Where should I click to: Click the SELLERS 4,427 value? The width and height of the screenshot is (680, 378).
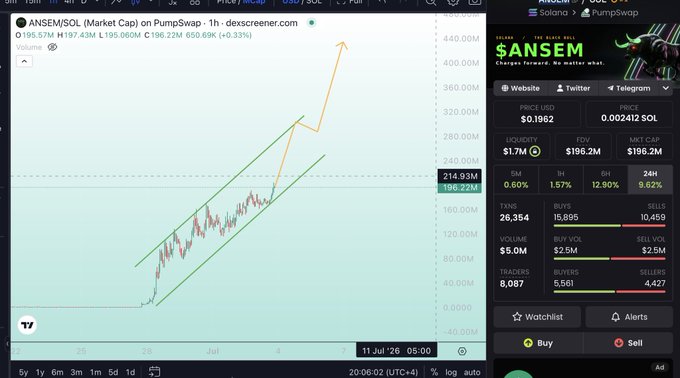(x=655, y=284)
